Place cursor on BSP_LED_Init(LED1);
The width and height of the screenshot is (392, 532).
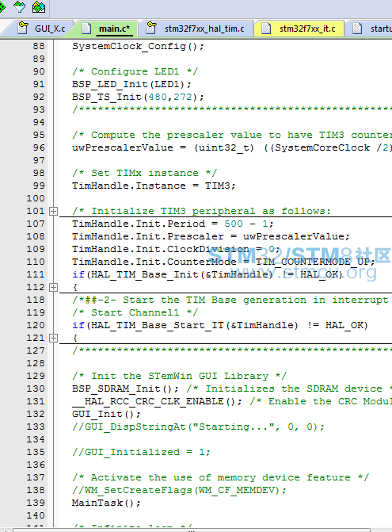click(131, 84)
